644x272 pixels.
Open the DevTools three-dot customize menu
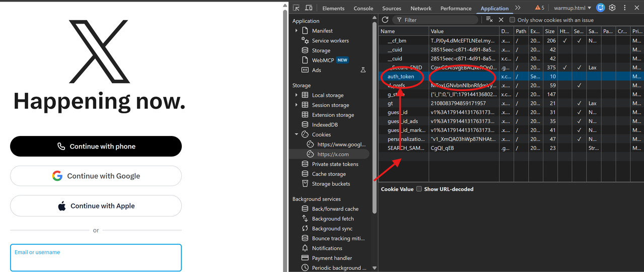[x=625, y=8]
